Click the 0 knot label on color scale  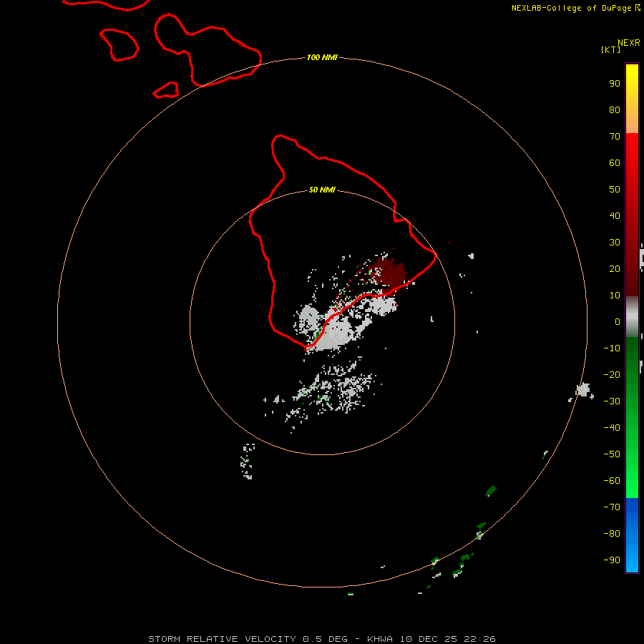coord(618,321)
